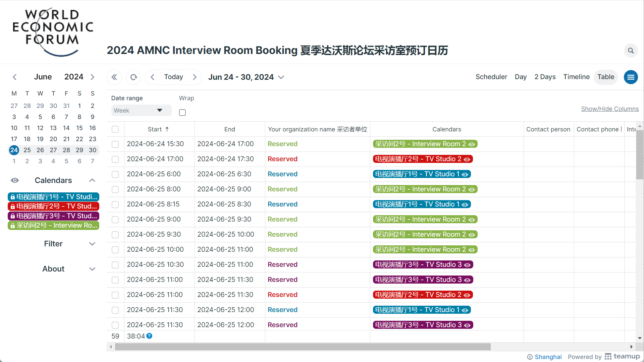Click the scroll-left arrow of horizontal scrollbar
Viewport: 644px width, 362px height.
tap(111, 347)
